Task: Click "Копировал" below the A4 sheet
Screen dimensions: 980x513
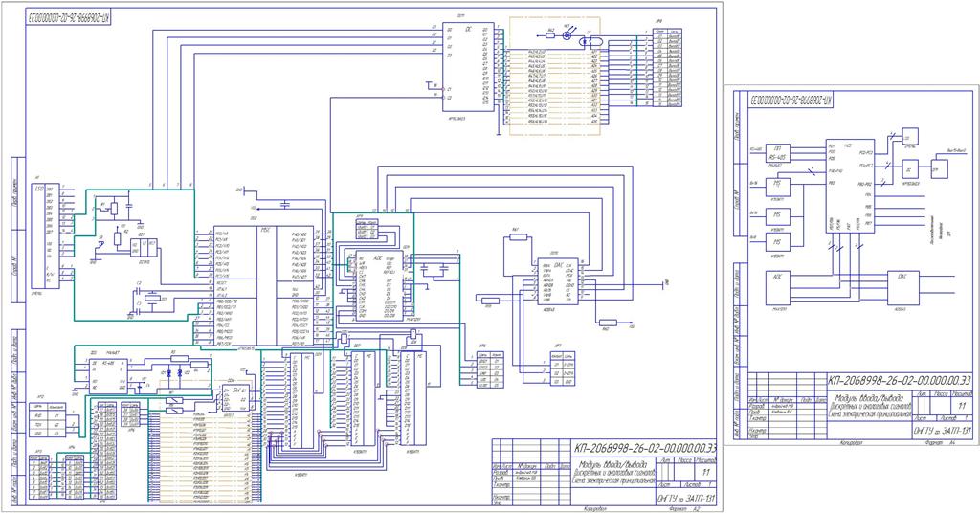Action: pyautogui.click(x=851, y=442)
